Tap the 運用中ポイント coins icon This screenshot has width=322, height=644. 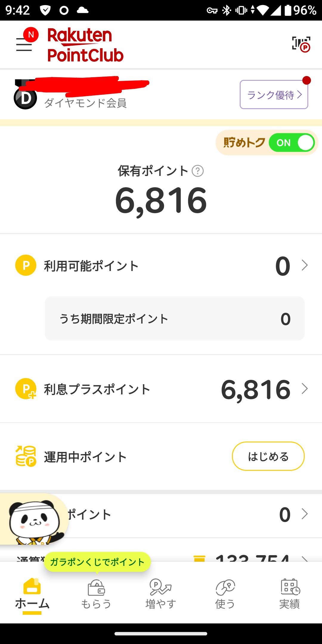click(x=26, y=456)
